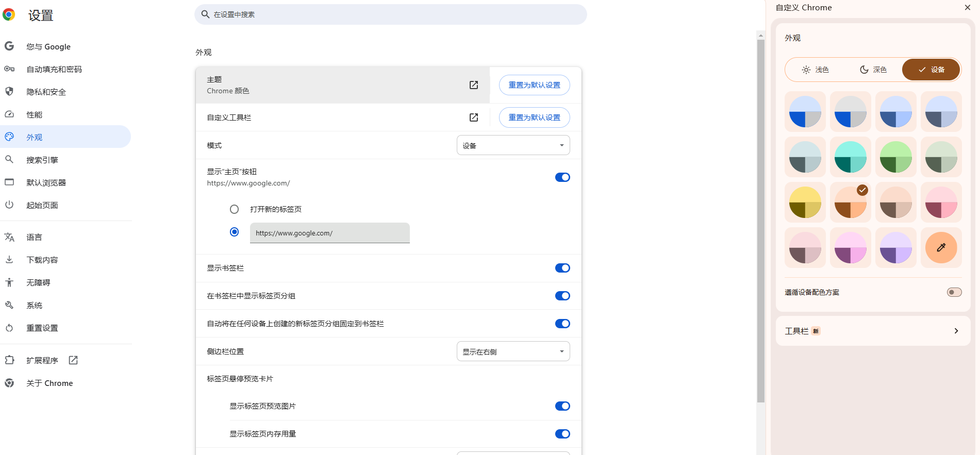This screenshot has width=980, height=455.
Task: Click the palette icon for 外观
Action: click(9, 137)
